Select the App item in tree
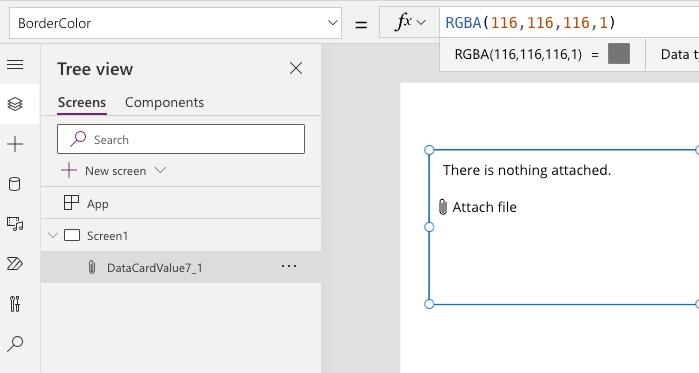This screenshot has height=373, width=699. coord(181,203)
